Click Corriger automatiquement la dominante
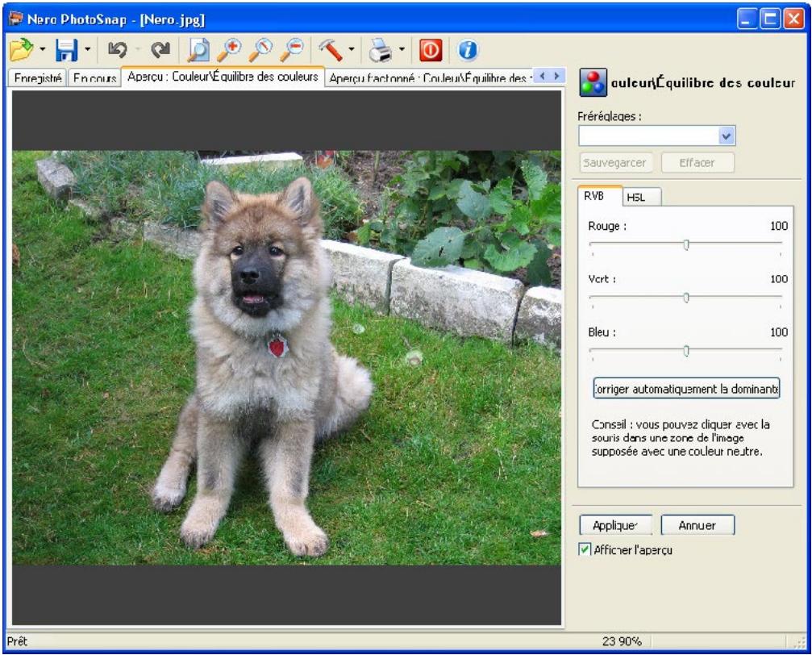 coord(686,389)
